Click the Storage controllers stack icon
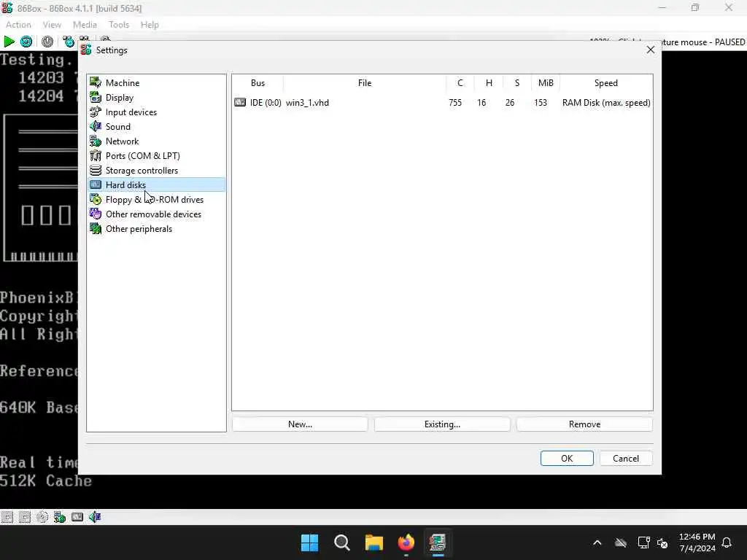Image resolution: width=747 pixels, height=560 pixels. pyautogui.click(x=96, y=170)
